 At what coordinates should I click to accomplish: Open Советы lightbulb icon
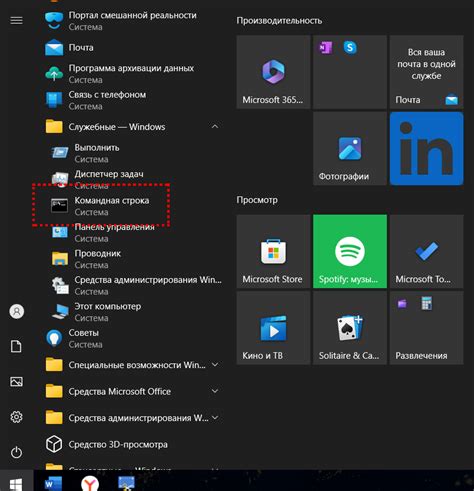coord(54,338)
